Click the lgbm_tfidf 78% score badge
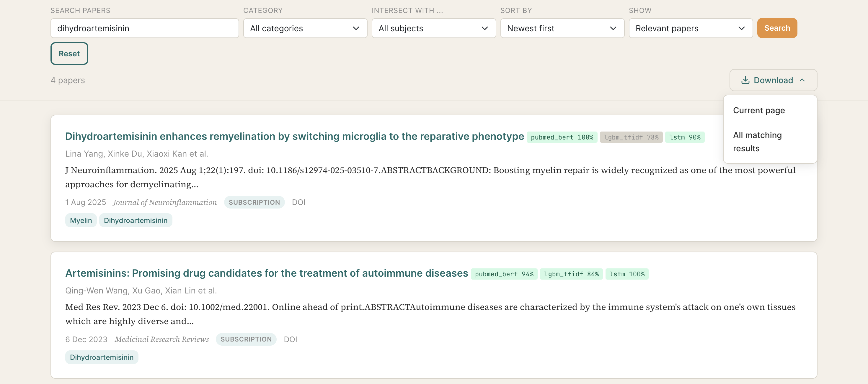The width and height of the screenshot is (868, 384). [631, 137]
